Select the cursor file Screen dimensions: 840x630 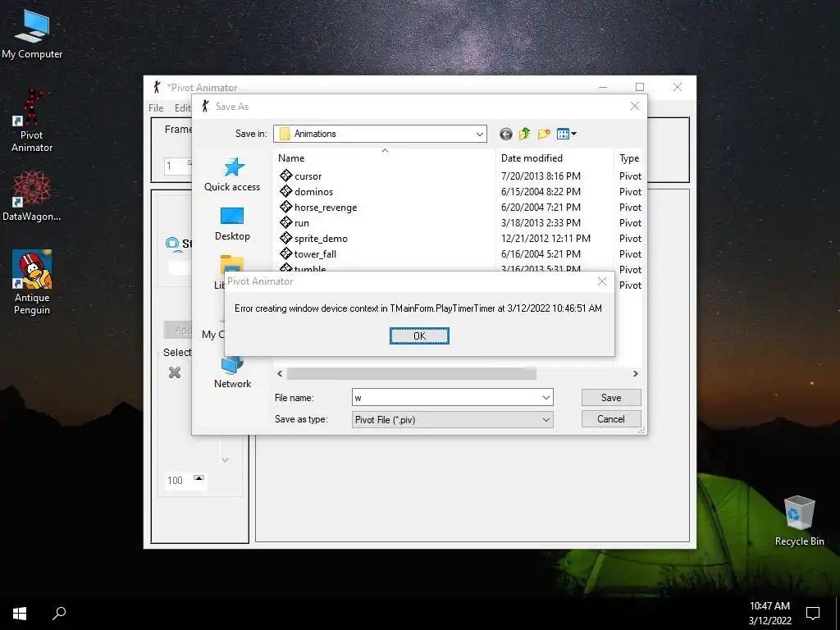coord(308,176)
